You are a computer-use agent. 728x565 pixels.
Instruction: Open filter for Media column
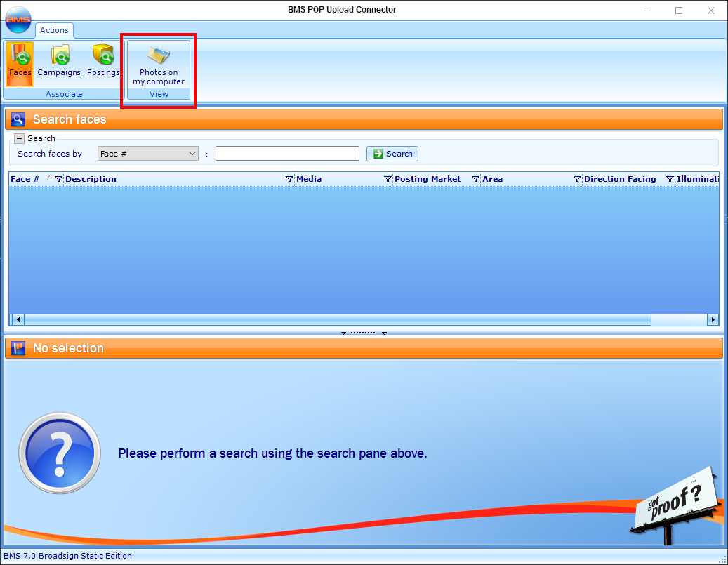click(388, 179)
